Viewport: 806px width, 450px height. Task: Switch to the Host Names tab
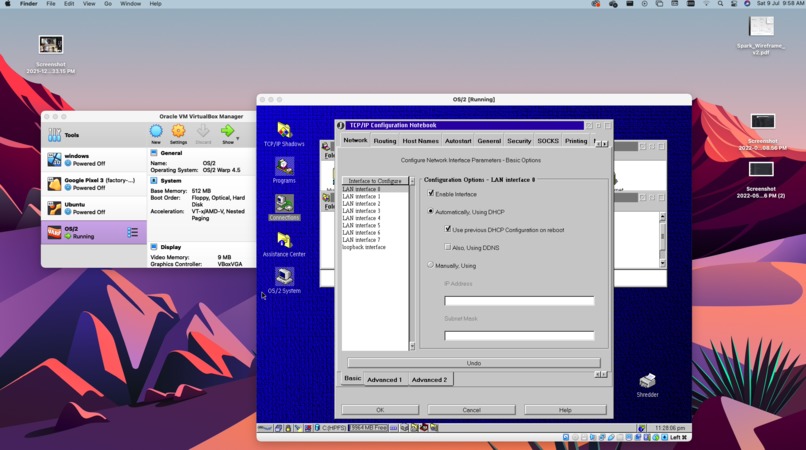coord(420,141)
